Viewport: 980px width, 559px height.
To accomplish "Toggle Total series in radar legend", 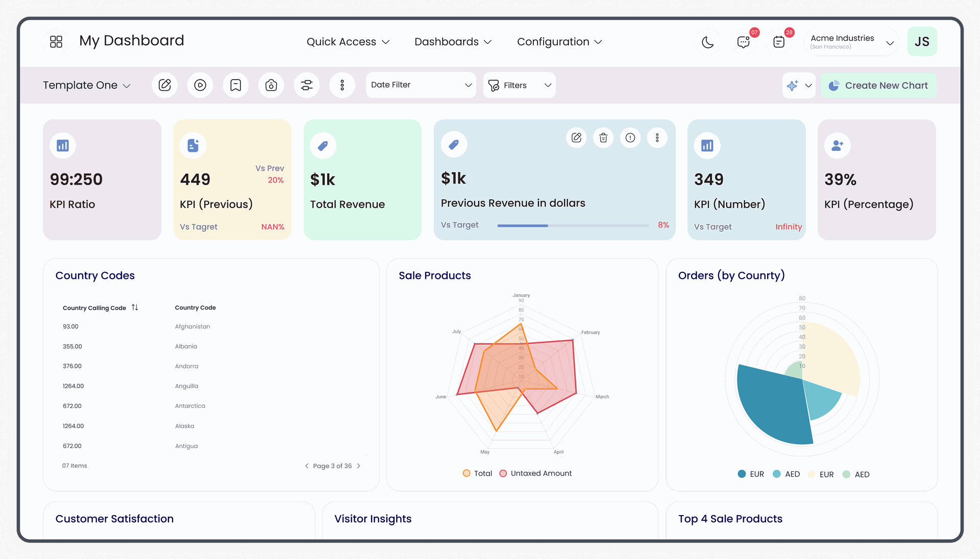I will point(477,473).
